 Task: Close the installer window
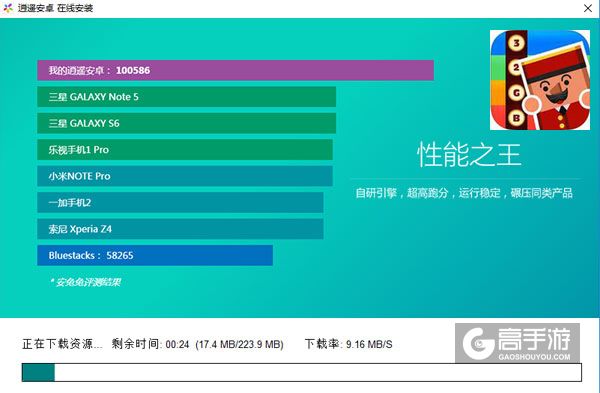(588, 8)
